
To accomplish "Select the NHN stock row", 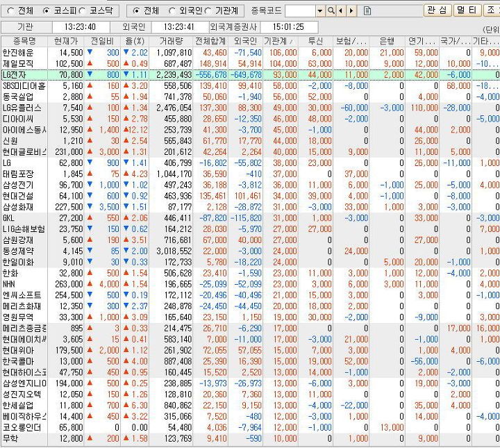I will point(250,284).
